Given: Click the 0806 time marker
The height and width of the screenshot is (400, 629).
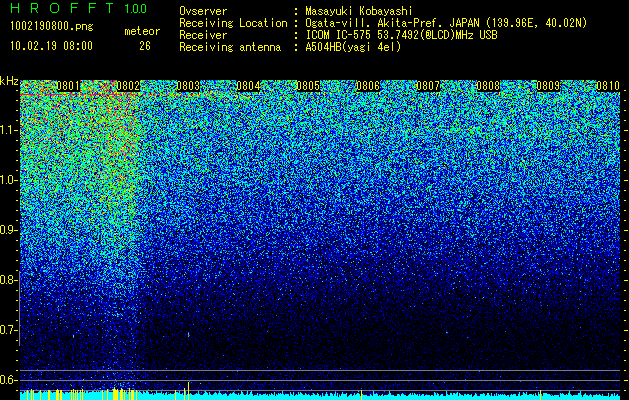Looking at the screenshot, I should click(368, 86).
